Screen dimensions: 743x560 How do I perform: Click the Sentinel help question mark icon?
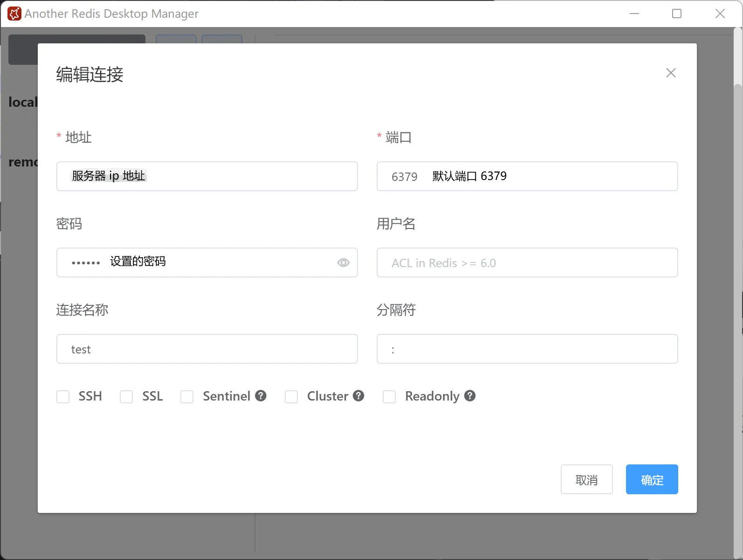point(261,396)
